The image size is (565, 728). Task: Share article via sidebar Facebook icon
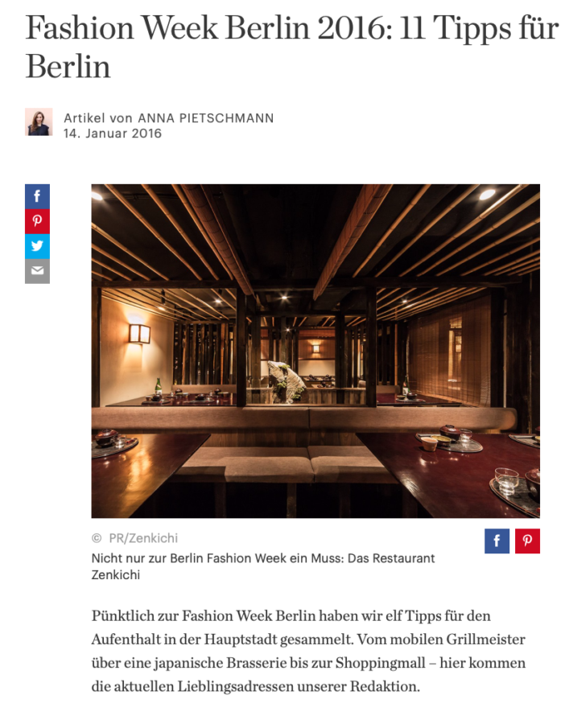coord(37,196)
